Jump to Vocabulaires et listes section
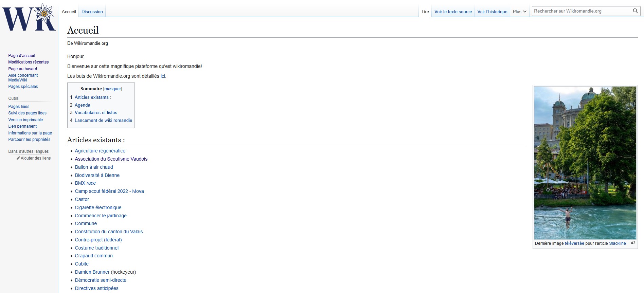Image resolution: width=644 pixels, height=293 pixels. tap(96, 113)
